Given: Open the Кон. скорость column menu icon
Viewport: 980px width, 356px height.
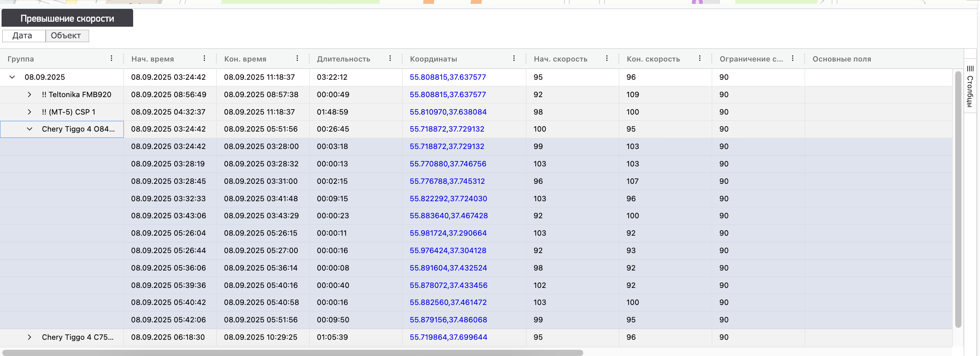Looking at the screenshot, I should 700,58.
